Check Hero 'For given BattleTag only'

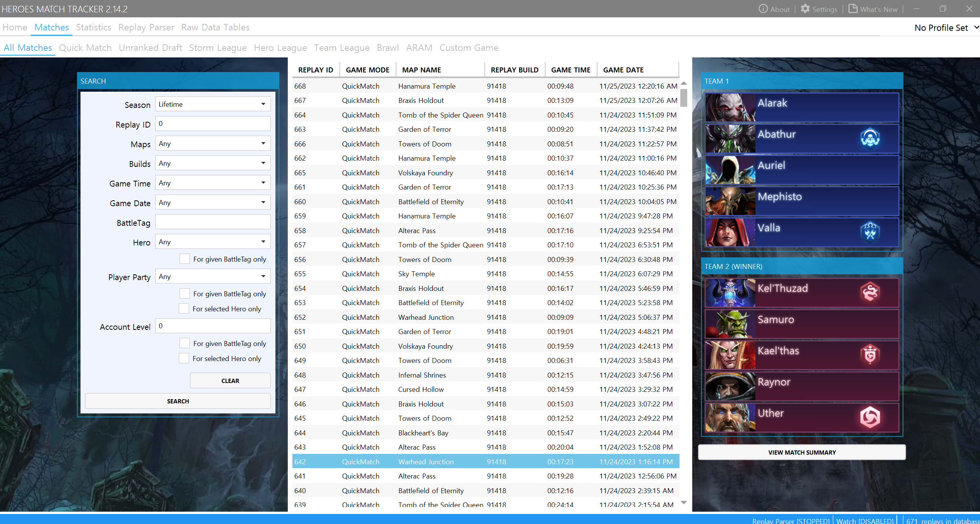pyautogui.click(x=185, y=259)
